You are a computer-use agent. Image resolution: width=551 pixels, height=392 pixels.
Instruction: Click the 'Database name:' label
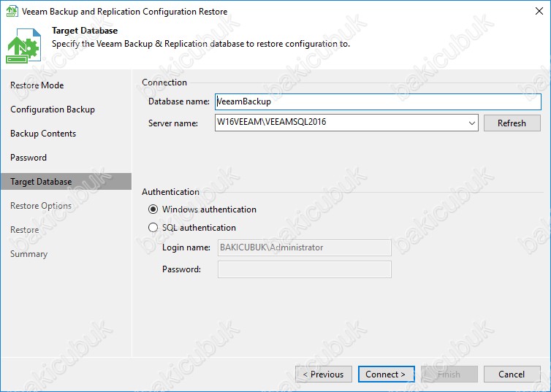pyautogui.click(x=179, y=101)
